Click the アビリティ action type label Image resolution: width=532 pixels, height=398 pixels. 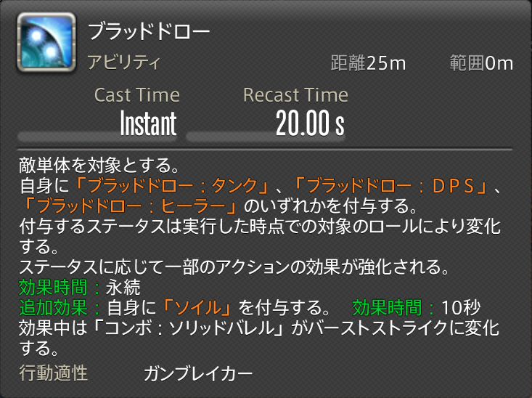click(124, 62)
